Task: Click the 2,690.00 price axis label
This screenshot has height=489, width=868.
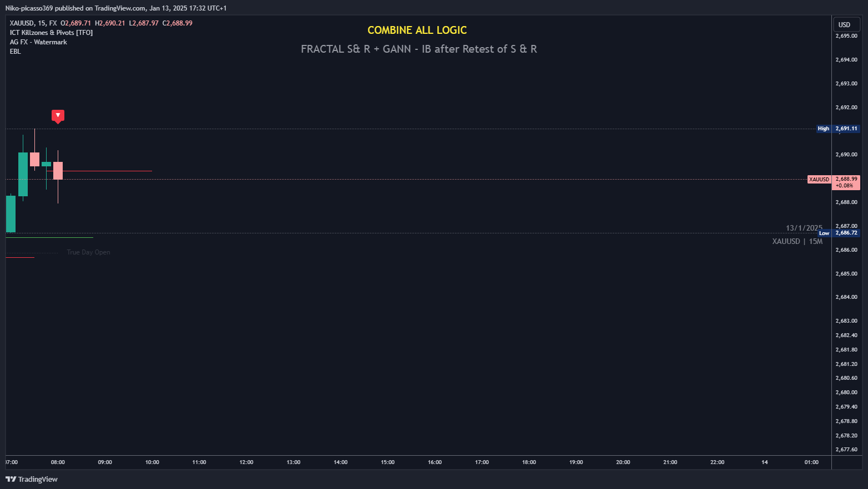Action: coord(846,155)
